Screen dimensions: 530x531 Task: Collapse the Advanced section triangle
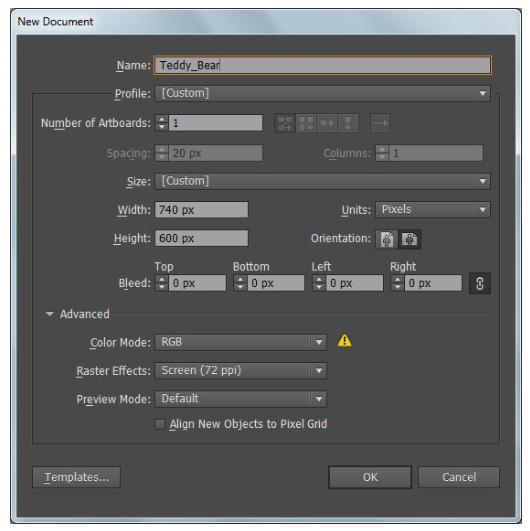pyautogui.click(x=49, y=314)
